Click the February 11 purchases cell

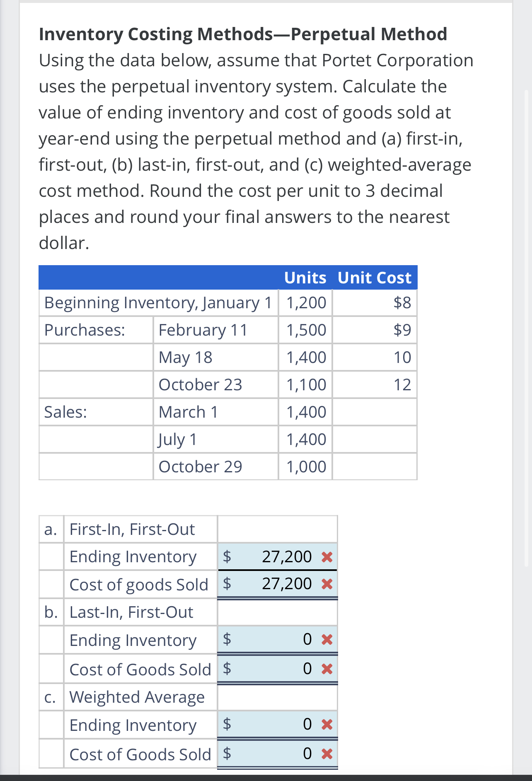coord(203,330)
